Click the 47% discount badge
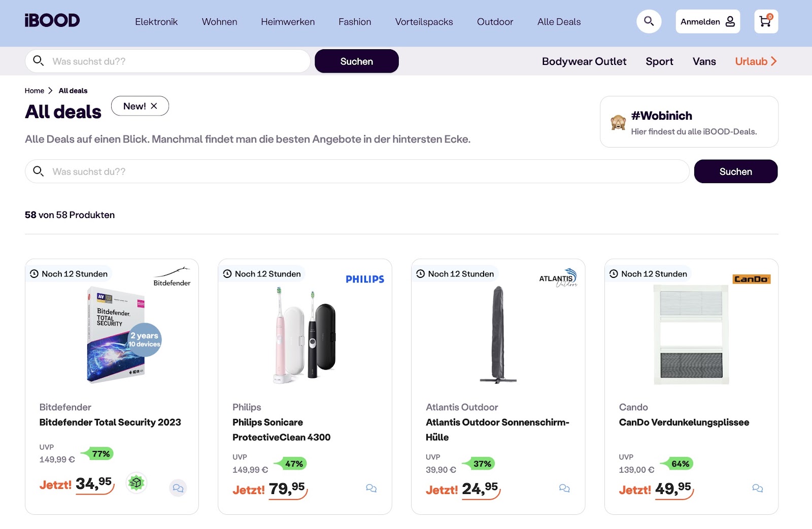 point(290,464)
